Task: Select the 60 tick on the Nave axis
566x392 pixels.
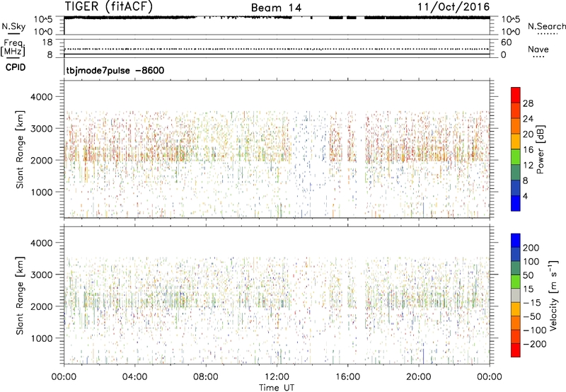Action: click(x=506, y=42)
